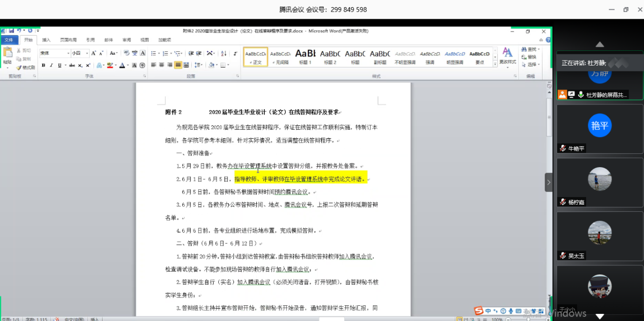This screenshot has width=644, height=321.
Task: Click the Decrease Indent icon
Action: [191, 53]
